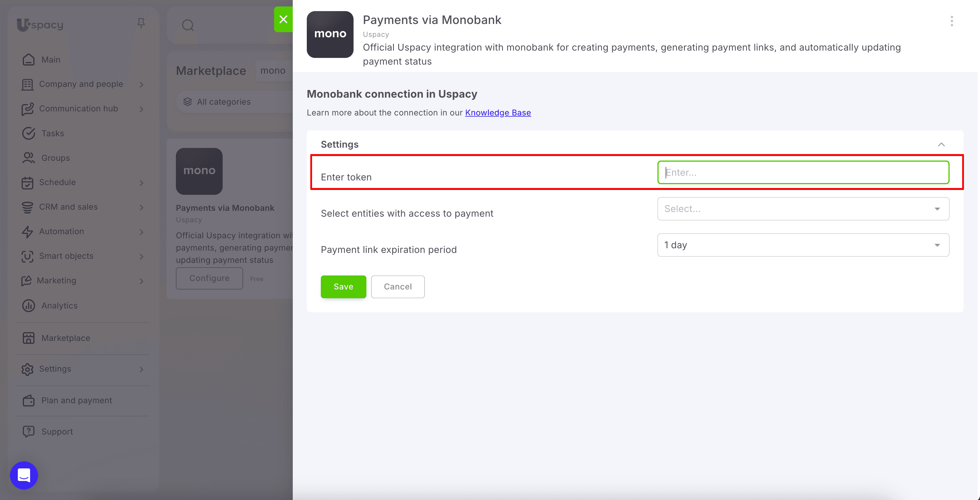Click the Marketplace page heading

[211, 71]
